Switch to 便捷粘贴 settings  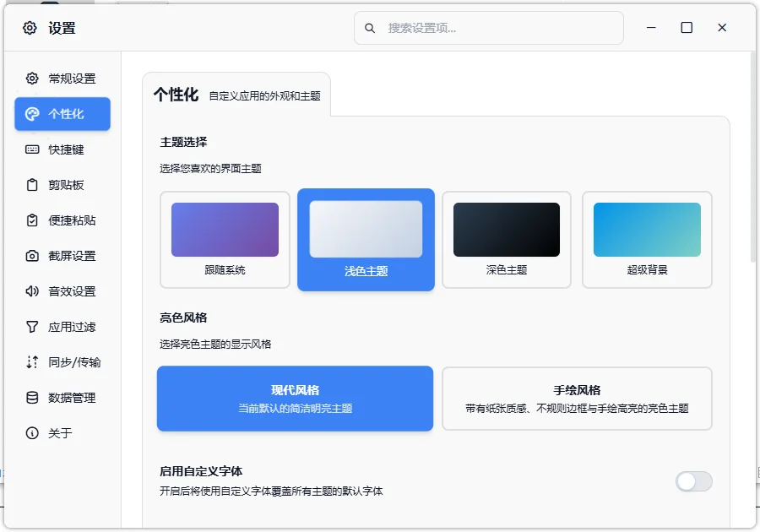click(62, 220)
